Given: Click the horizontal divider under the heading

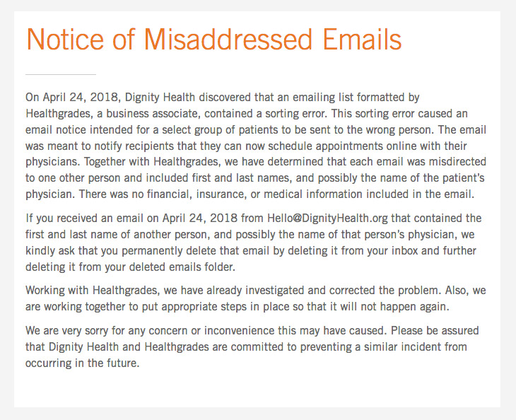Looking at the screenshot, I should coord(61,75).
